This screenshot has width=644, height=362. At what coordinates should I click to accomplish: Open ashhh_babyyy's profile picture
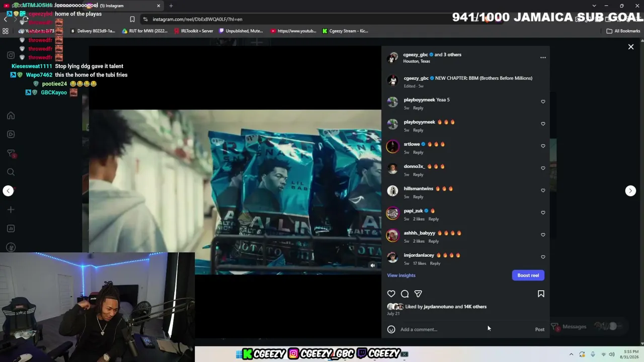pyautogui.click(x=392, y=235)
